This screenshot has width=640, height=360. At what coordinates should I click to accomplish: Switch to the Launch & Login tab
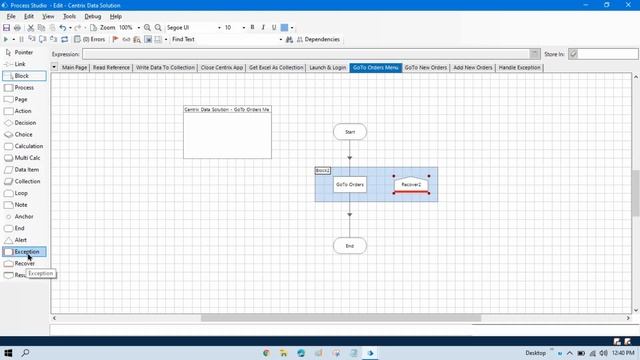click(328, 68)
